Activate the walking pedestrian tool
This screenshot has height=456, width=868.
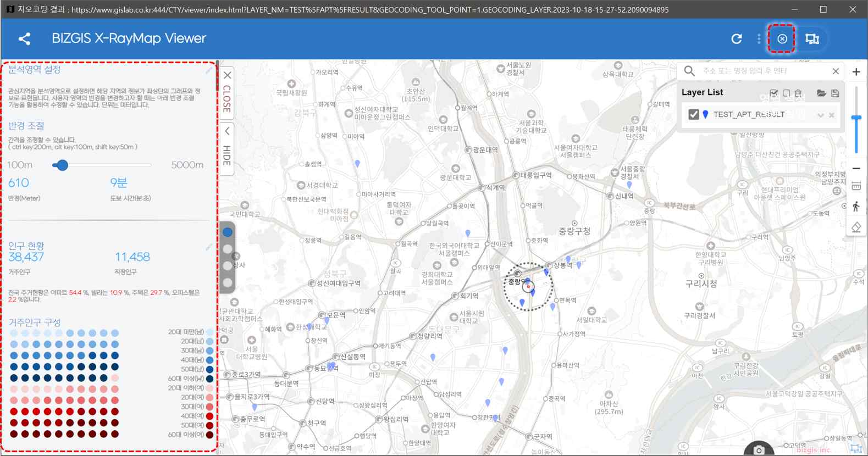pyautogui.click(x=856, y=207)
